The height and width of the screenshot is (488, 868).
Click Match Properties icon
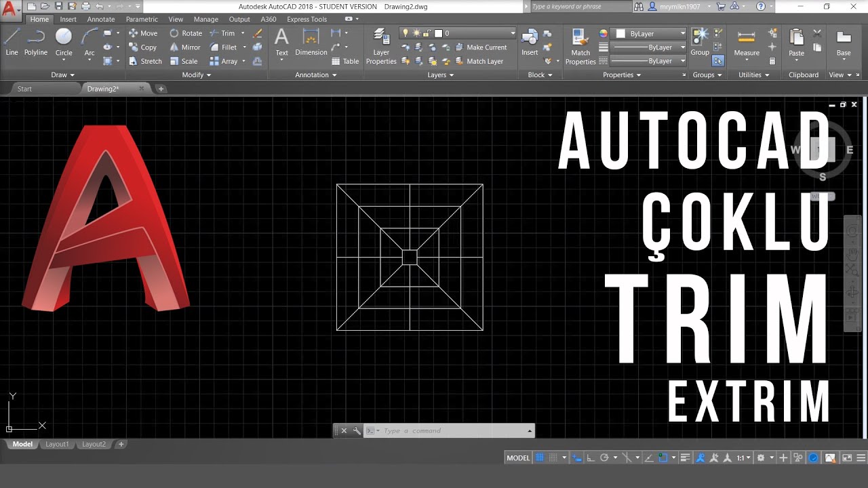[580, 46]
